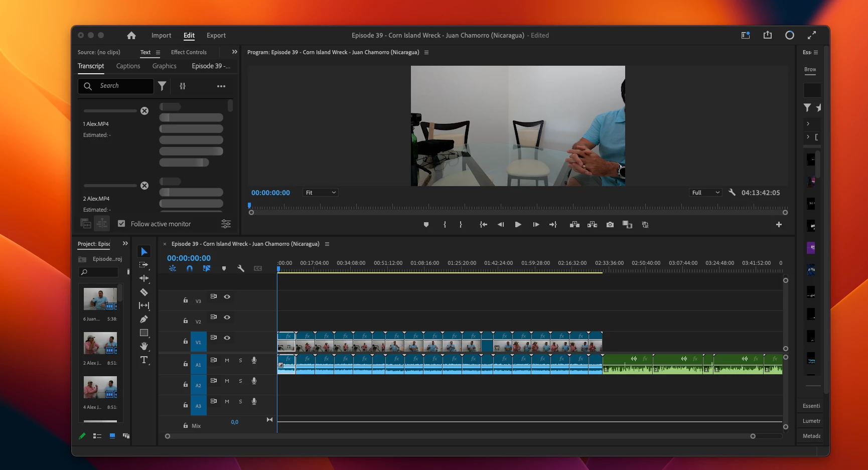Click the timeline playhead on the ruler
This screenshot has height=470, width=868.
tap(278, 269)
